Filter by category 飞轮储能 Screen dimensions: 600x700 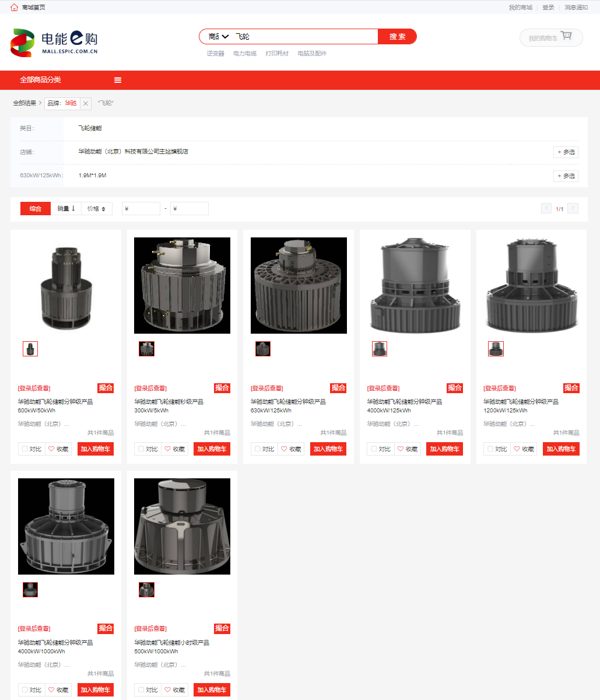pos(90,128)
